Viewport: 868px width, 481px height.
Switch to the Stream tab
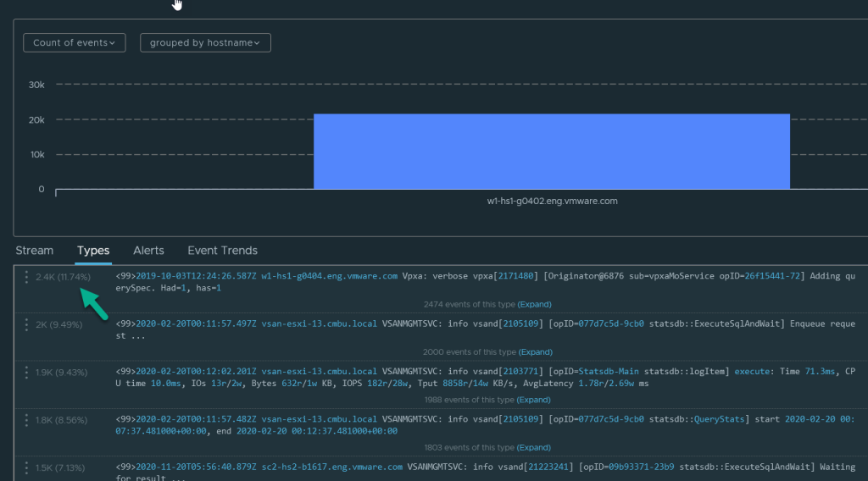35,251
